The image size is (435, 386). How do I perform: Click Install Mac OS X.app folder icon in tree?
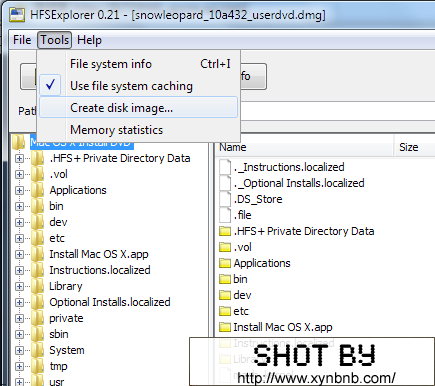[38, 254]
